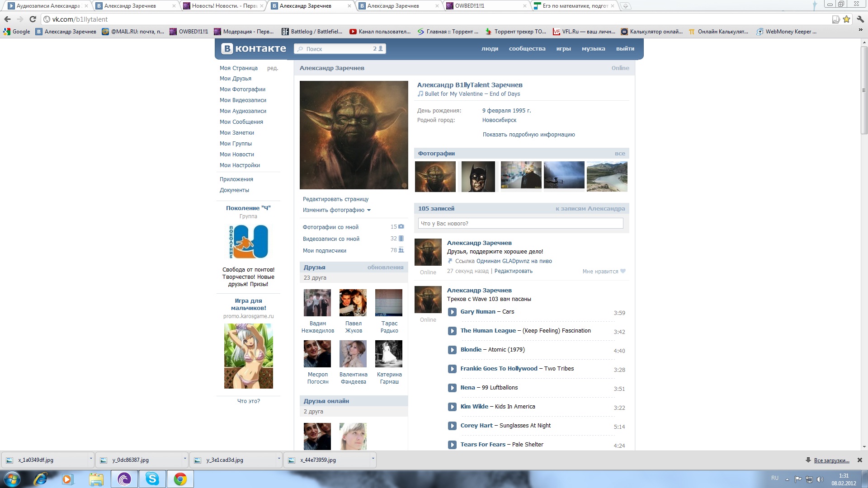
Task: Click the VKontakte logo
Action: [x=254, y=49]
